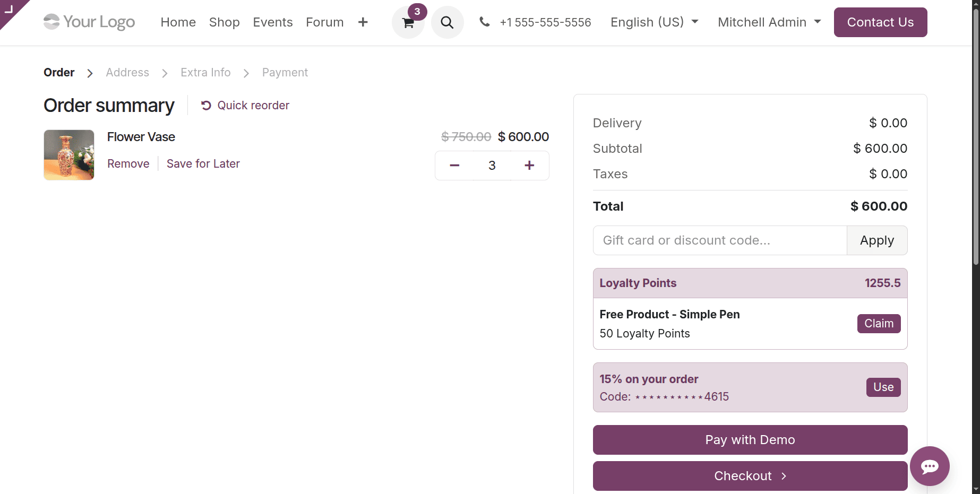Claim the free Simple Pen reward

point(879,324)
